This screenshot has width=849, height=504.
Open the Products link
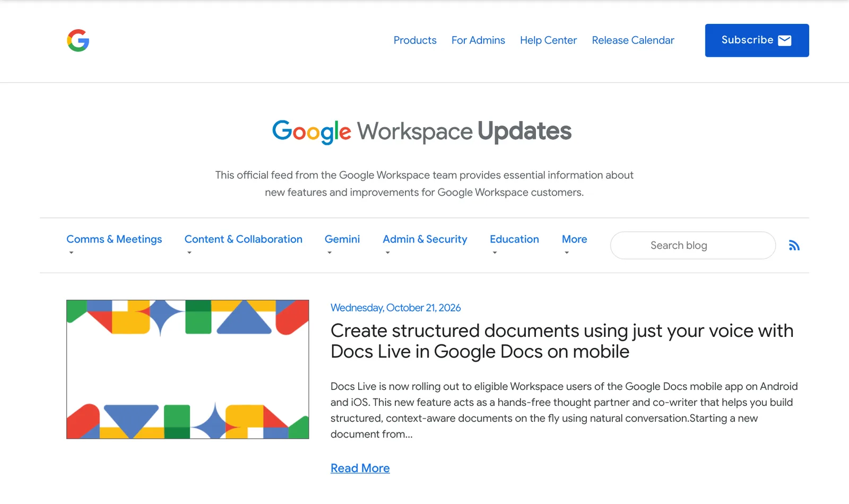point(415,40)
